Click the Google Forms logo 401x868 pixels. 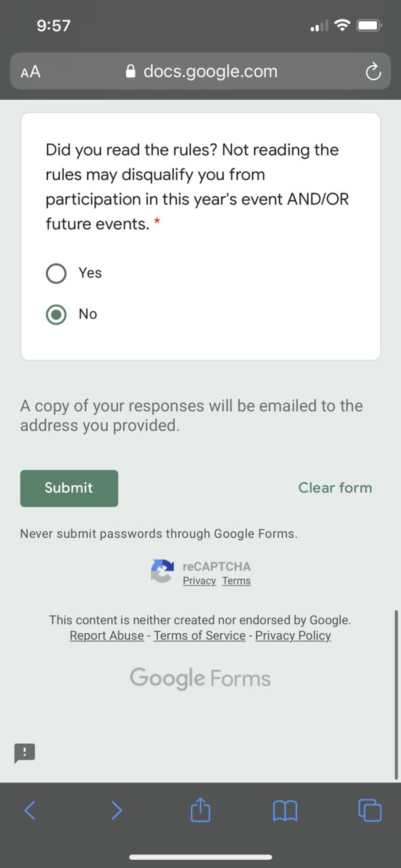coord(200,679)
